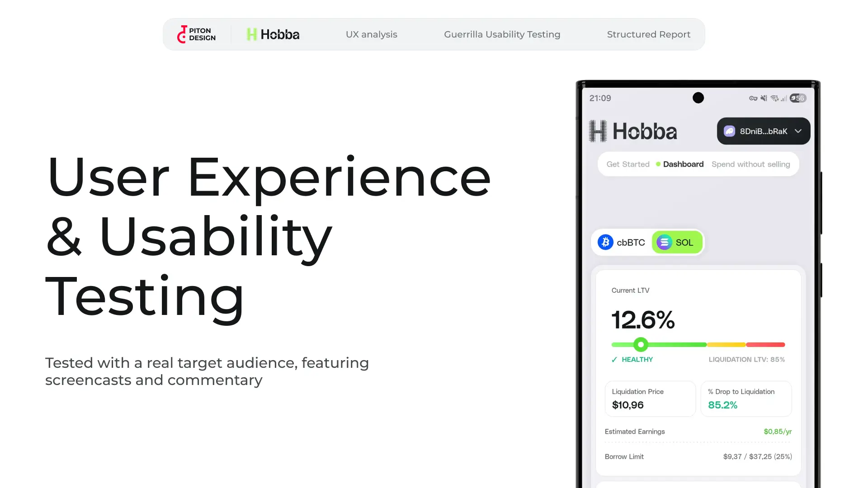Viewport: 868px width, 488px height.
Task: Click the VPN key status icon
Action: 753,98
